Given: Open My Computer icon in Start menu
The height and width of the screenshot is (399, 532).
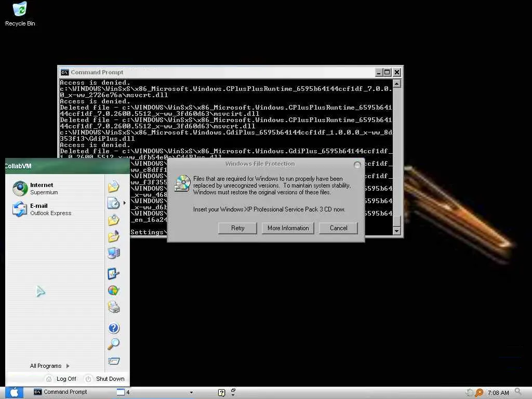Looking at the screenshot, I should pos(113,253).
